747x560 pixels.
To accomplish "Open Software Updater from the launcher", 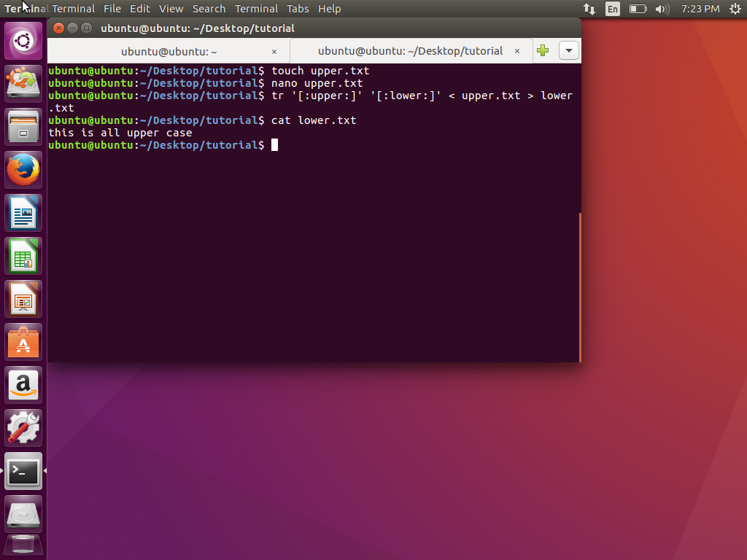I will point(23,82).
